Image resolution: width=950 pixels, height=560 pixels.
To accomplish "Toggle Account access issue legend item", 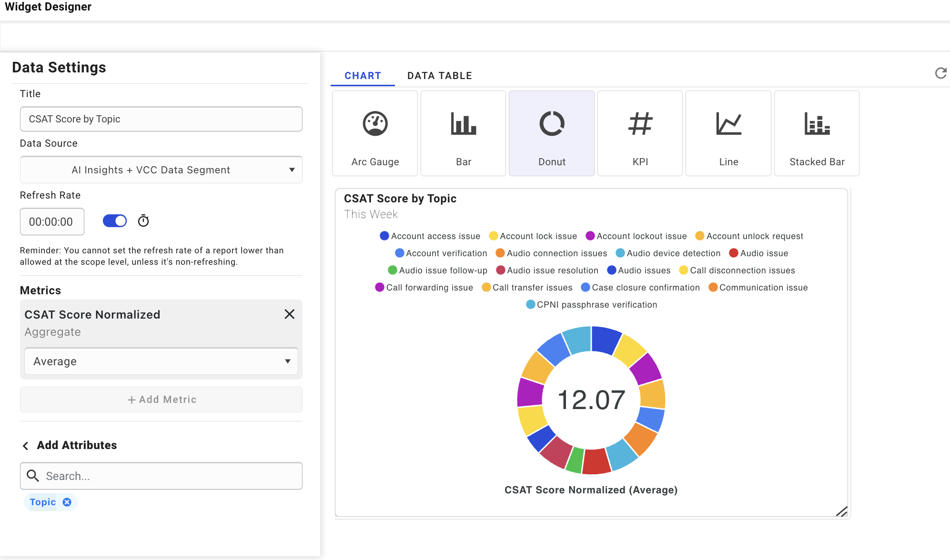I will 430,236.
